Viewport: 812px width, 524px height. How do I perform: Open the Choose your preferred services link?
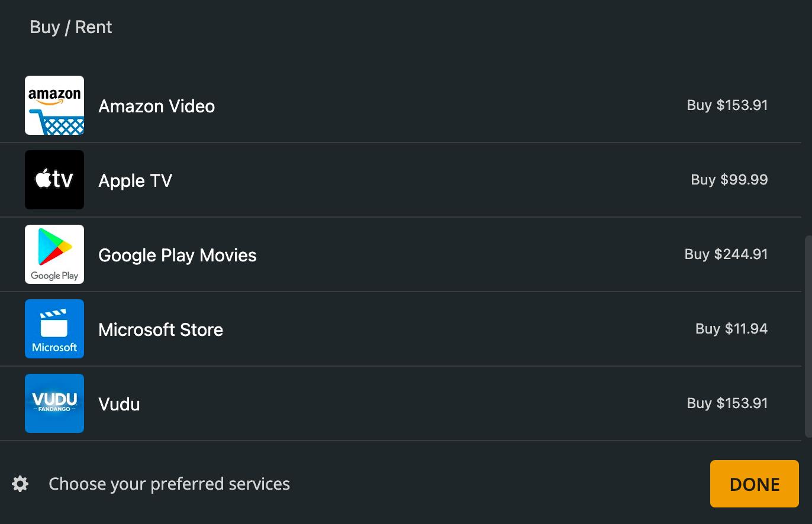169,484
